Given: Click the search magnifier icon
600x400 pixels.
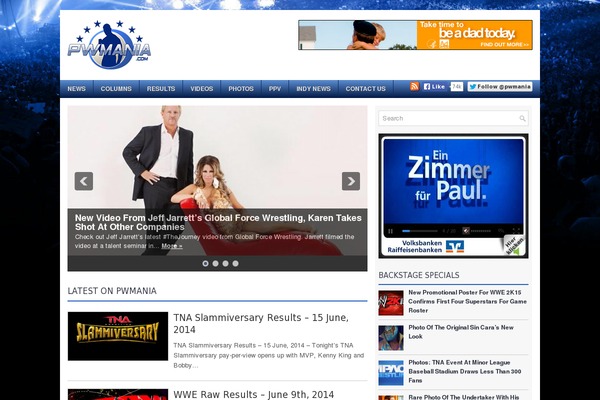Looking at the screenshot, I should [x=522, y=118].
